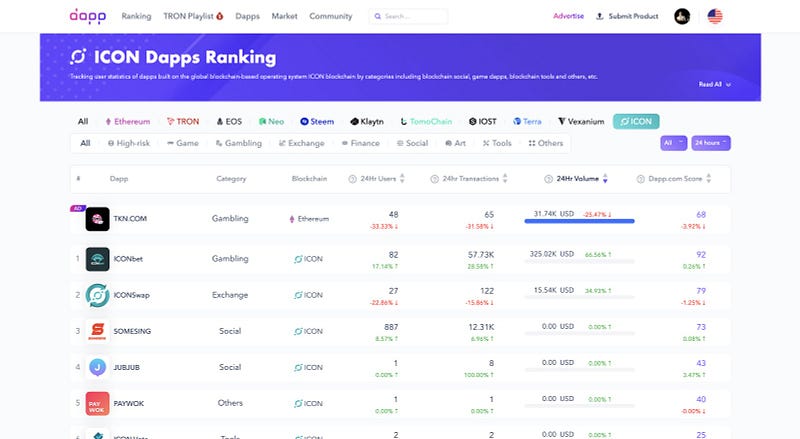Click the 325.02K USD volume value
This screenshot has width=800, height=439.
[552, 254]
